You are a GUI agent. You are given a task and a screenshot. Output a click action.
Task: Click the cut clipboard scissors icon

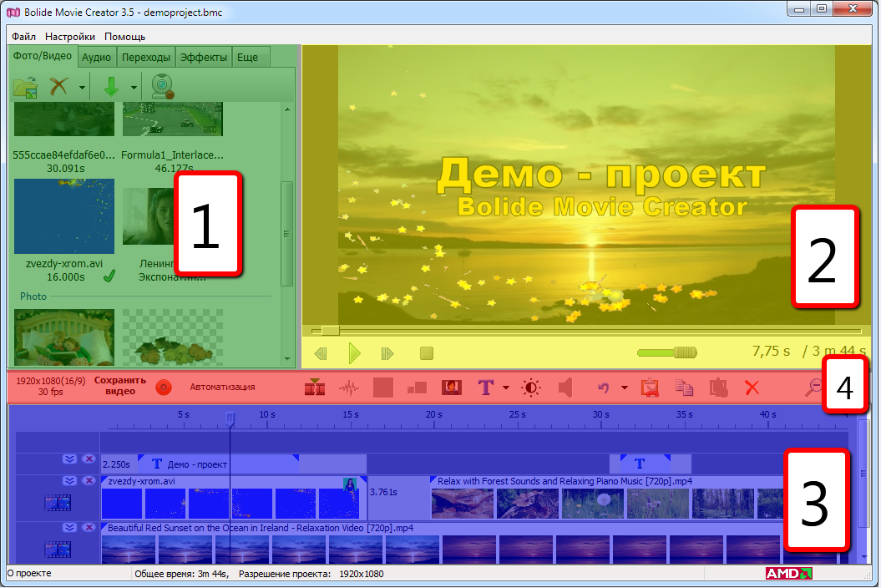650,388
